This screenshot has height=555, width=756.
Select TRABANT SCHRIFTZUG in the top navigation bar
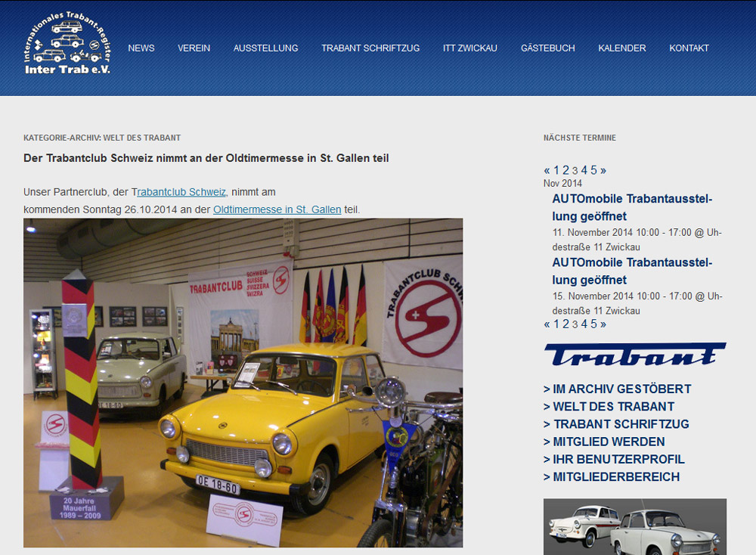click(370, 48)
